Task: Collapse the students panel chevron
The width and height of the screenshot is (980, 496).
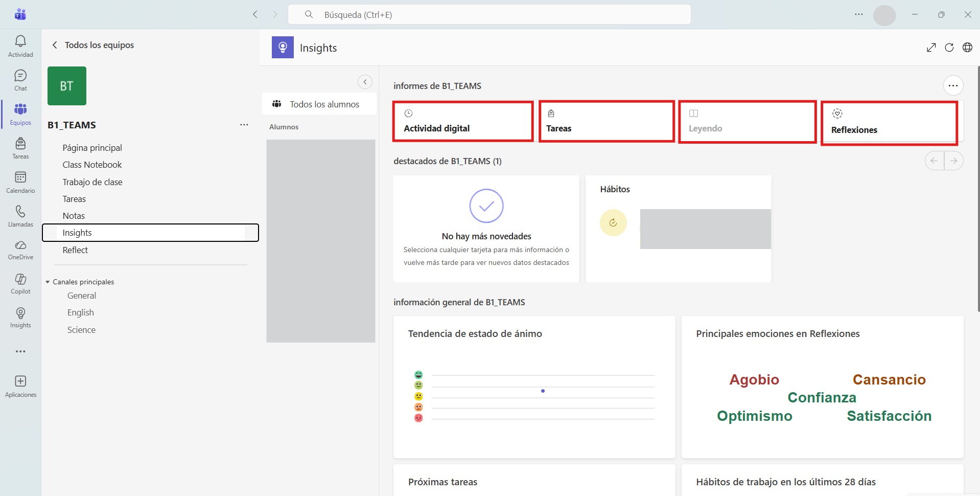Action: coord(365,82)
